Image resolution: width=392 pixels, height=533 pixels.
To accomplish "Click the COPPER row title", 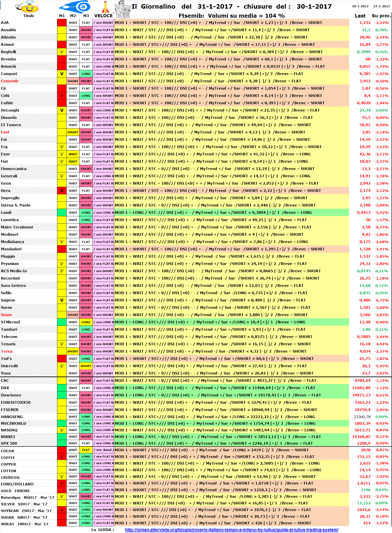I will point(9,464).
